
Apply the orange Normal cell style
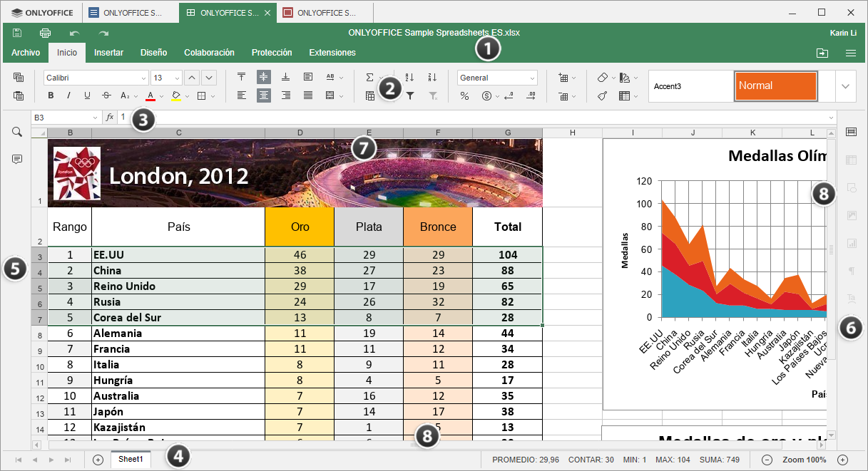[775, 86]
